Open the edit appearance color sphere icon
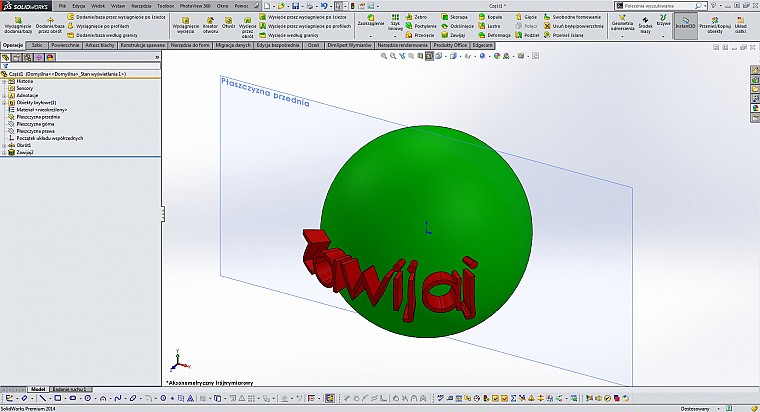This screenshot has width=760, height=412. [497, 56]
